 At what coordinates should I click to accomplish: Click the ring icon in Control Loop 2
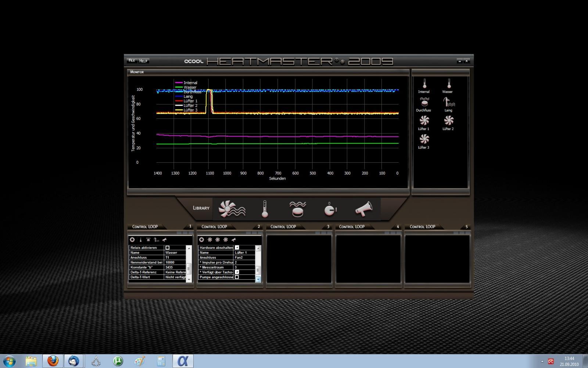pos(201,240)
